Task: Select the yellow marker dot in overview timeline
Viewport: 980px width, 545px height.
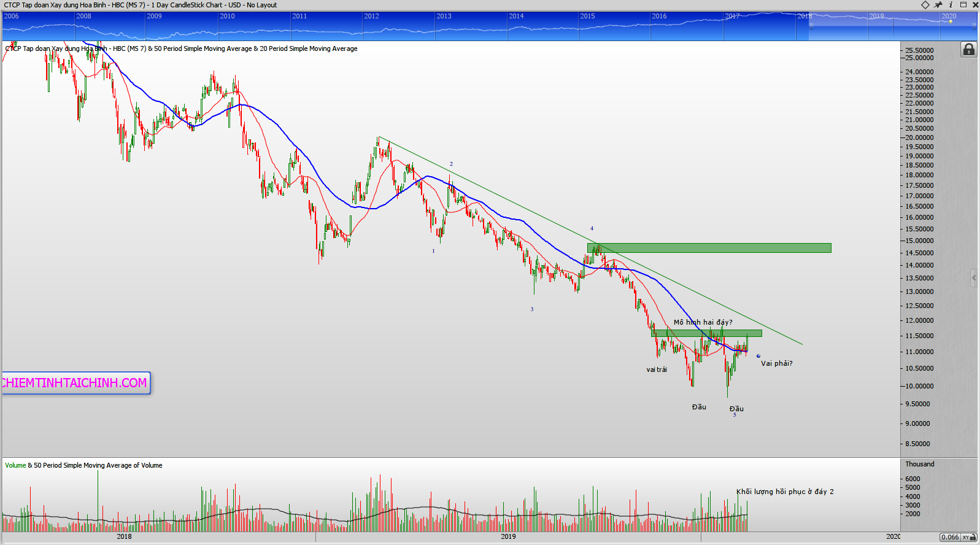Action: (x=951, y=21)
